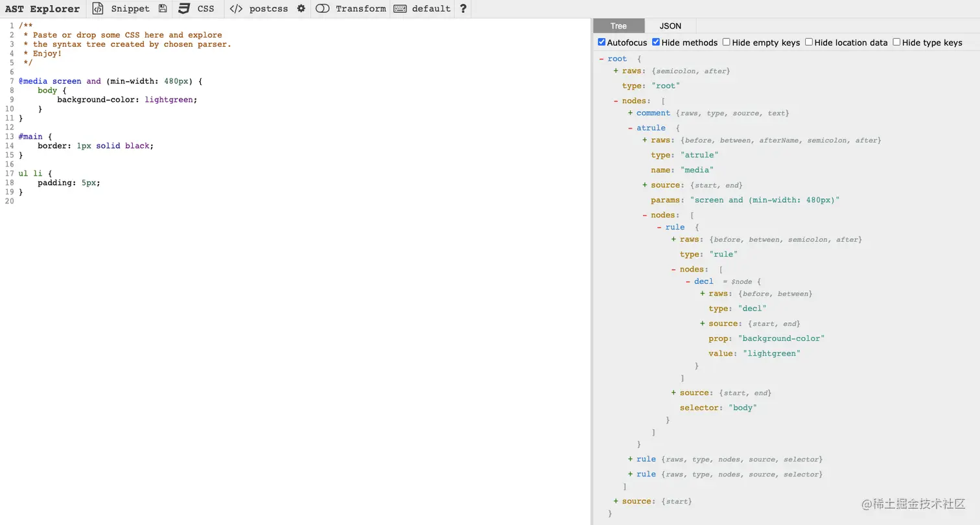Open the default keymap menu

(422, 8)
